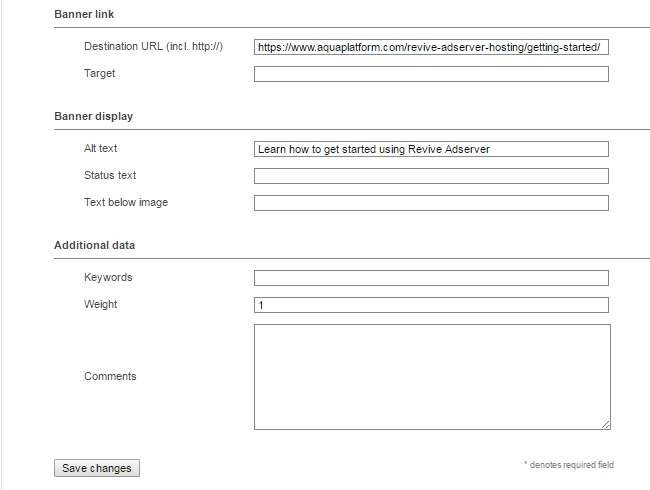Activate the Status text input box
Image resolution: width=650 pixels, height=490 pixels.
(431, 176)
